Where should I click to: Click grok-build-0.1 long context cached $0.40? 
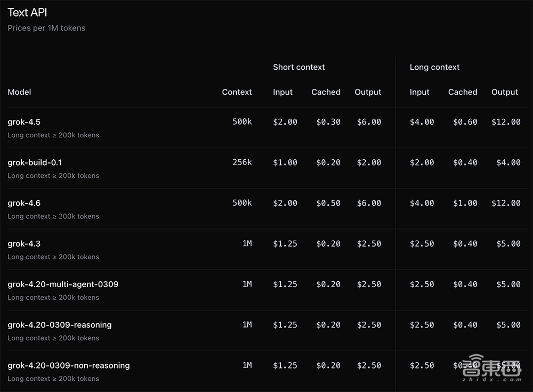465,162
